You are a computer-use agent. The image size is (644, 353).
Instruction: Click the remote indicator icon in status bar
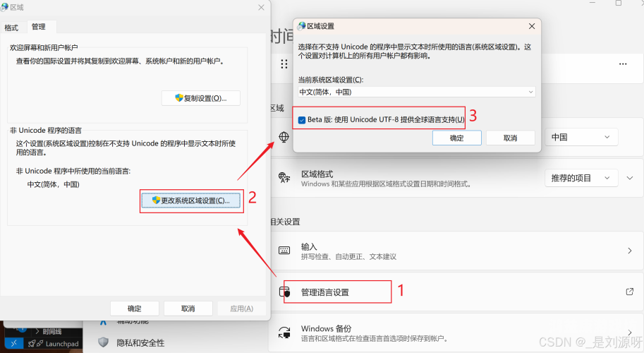tap(13, 343)
